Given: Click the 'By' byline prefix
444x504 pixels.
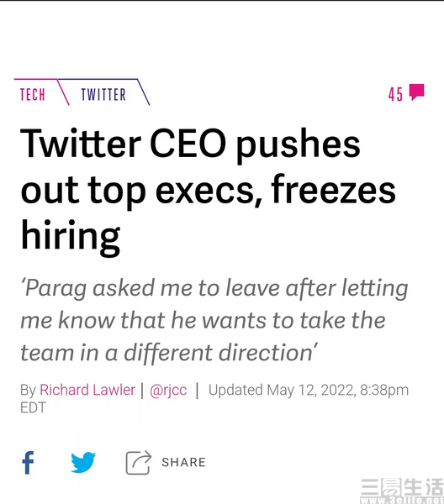Looking at the screenshot, I should tap(28, 391).
